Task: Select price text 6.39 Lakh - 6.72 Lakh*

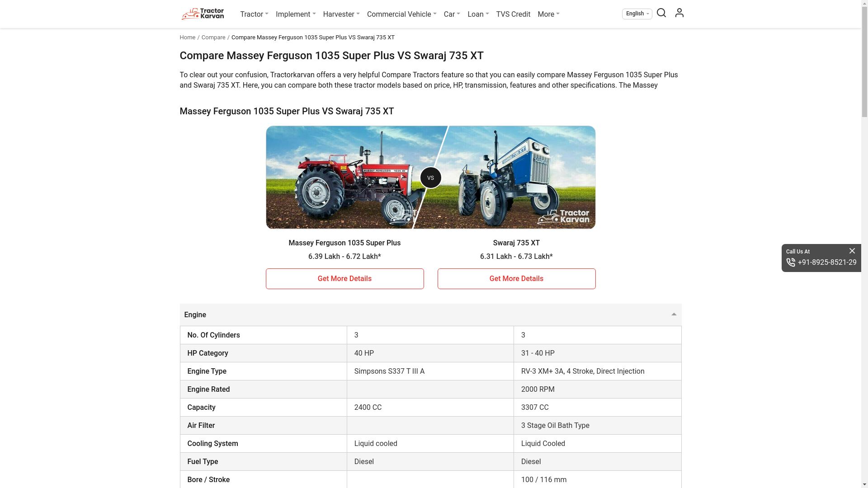Action: click(x=344, y=257)
